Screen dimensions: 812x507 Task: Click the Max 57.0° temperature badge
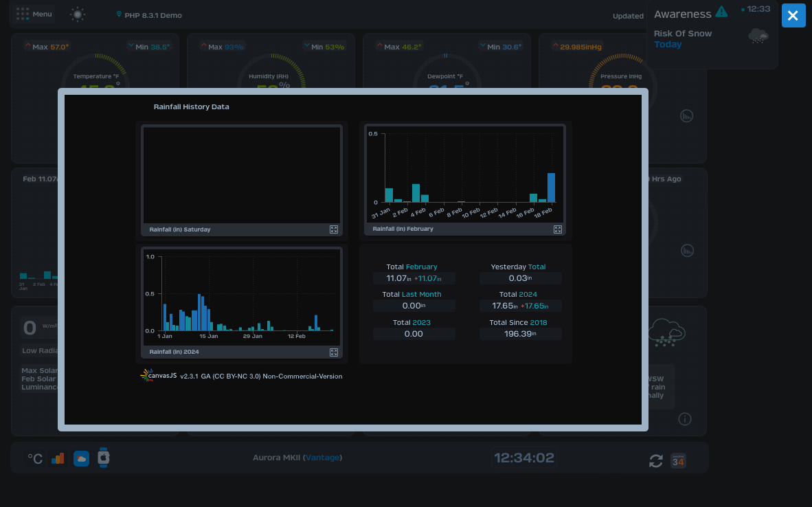pyautogui.click(x=47, y=47)
